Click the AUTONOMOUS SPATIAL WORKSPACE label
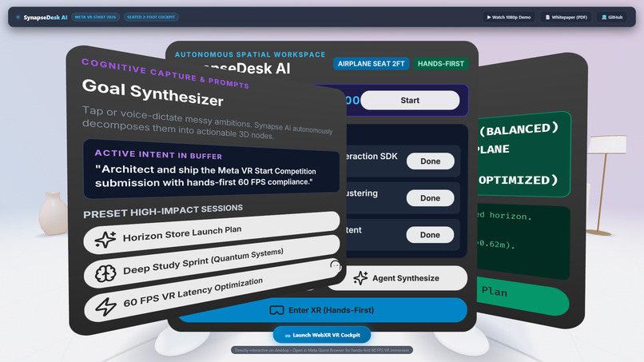 point(250,54)
